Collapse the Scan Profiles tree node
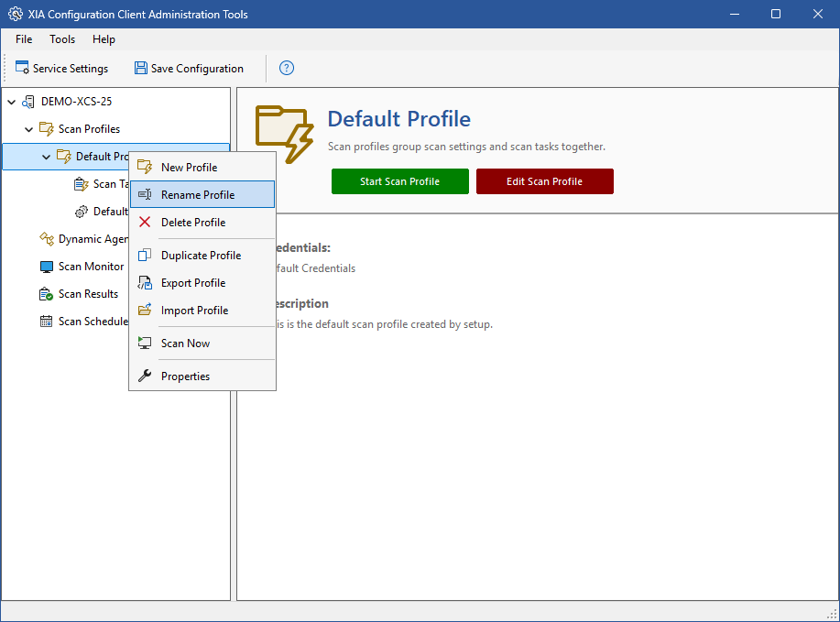Image resolution: width=840 pixels, height=622 pixels. (29, 129)
